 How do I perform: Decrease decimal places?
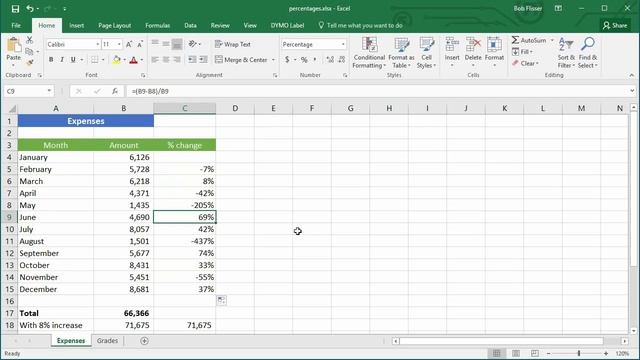tap(342, 60)
